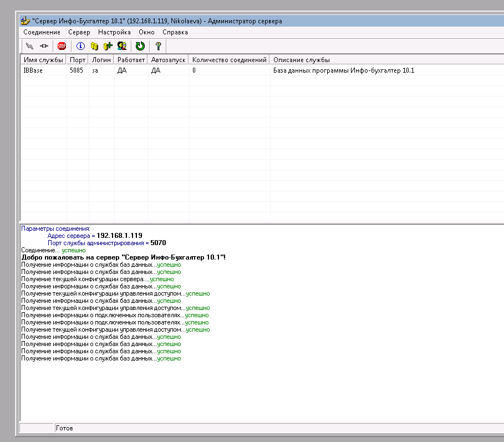The width and height of the screenshot is (504, 442).
Task: Click the disconnect plug icon in toolbar
Action: tap(44, 46)
